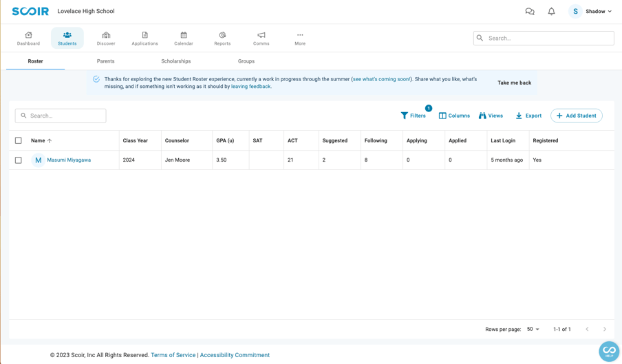Click the Applied column header
This screenshot has width=622, height=364.
[x=458, y=141]
